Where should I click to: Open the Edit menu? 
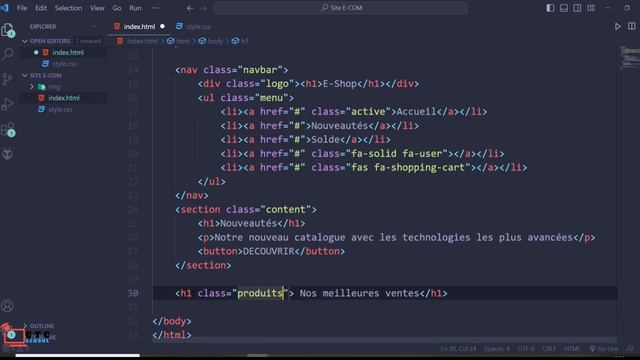41,8
